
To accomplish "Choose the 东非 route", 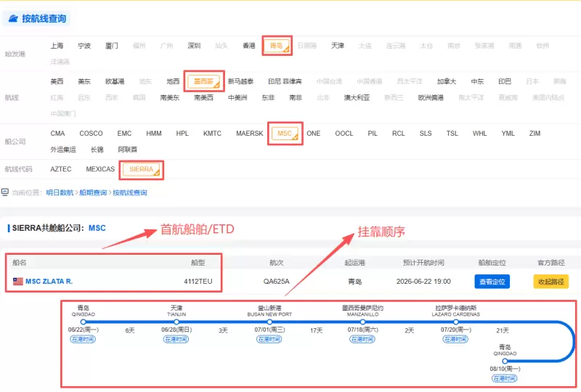I will [268, 97].
